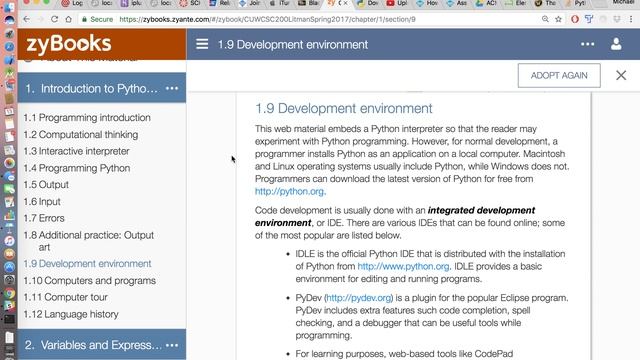640x360 pixels.
Task: Click the zoom magnifier in address bar
Action: [x=545, y=19]
